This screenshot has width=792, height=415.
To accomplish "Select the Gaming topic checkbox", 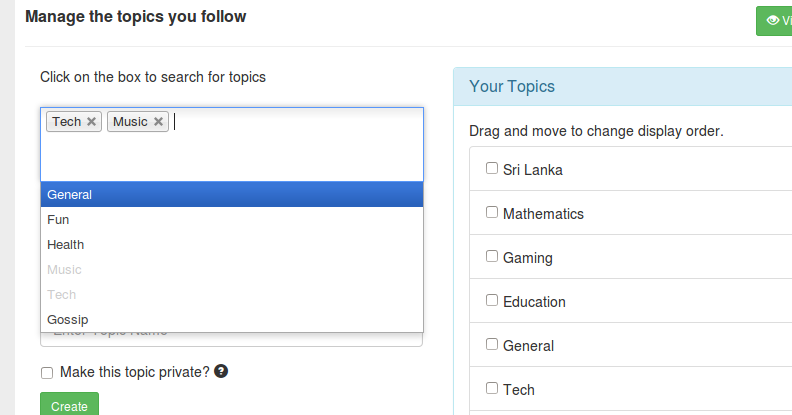I will 492,256.
